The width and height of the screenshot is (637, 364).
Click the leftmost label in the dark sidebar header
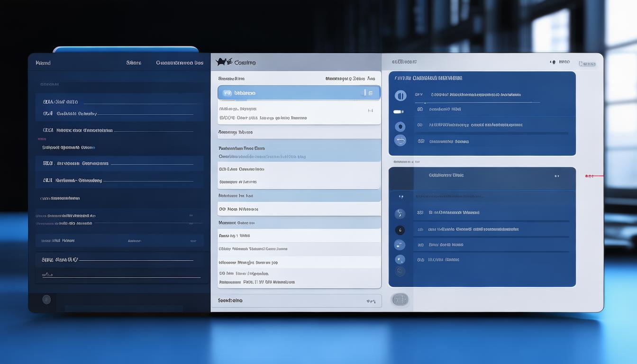click(x=43, y=63)
